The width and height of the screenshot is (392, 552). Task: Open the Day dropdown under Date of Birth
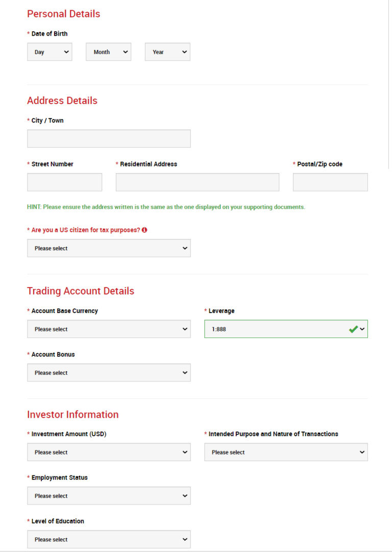[49, 52]
